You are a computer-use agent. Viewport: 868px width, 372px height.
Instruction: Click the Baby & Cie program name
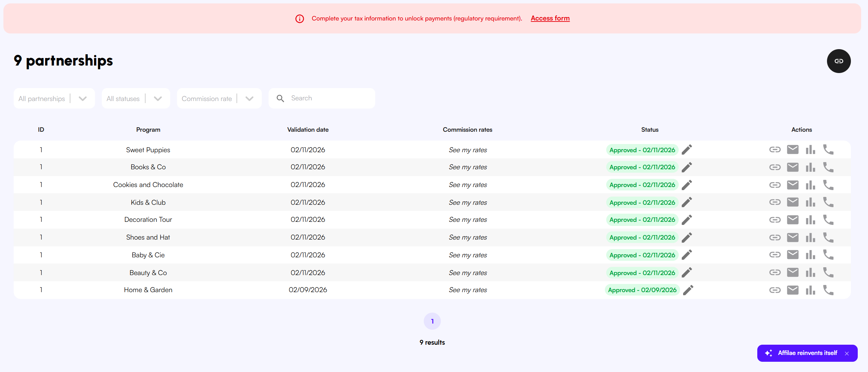coord(148,255)
